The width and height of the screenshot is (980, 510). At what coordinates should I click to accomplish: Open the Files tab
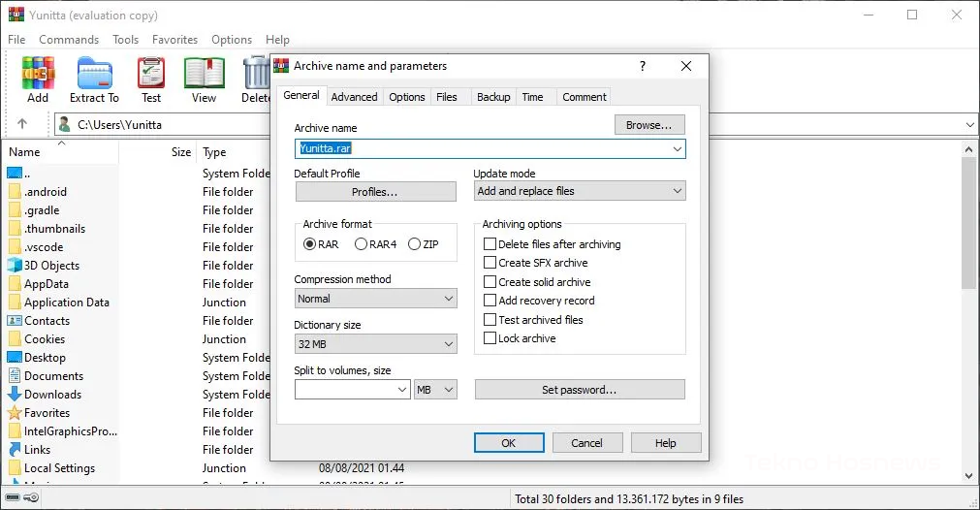tap(447, 97)
